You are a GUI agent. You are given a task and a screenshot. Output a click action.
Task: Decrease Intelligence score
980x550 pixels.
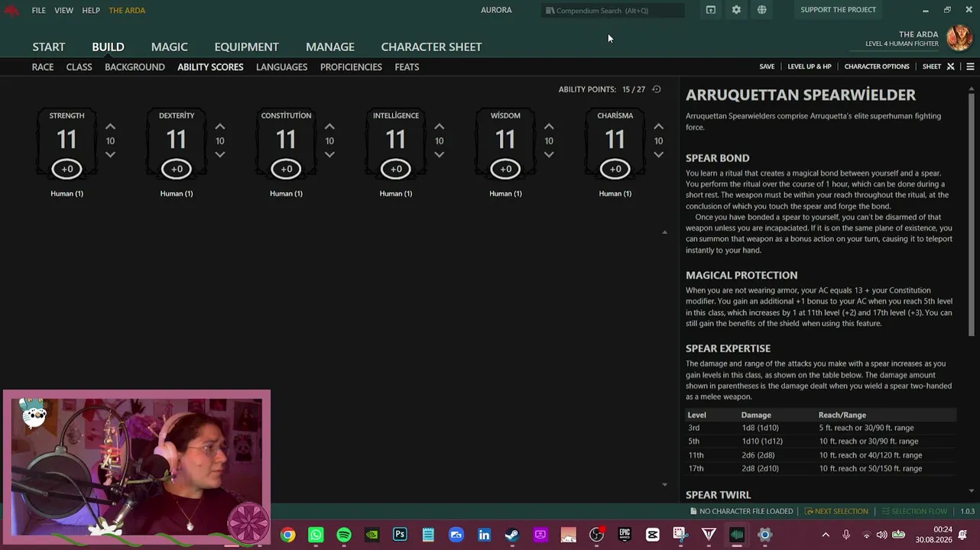(x=439, y=154)
